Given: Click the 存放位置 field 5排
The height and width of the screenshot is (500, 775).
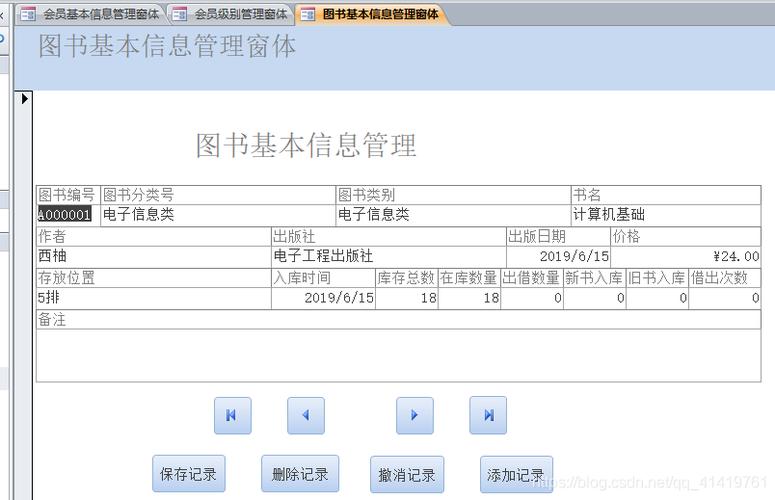Looking at the screenshot, I should tap(154, 298).
